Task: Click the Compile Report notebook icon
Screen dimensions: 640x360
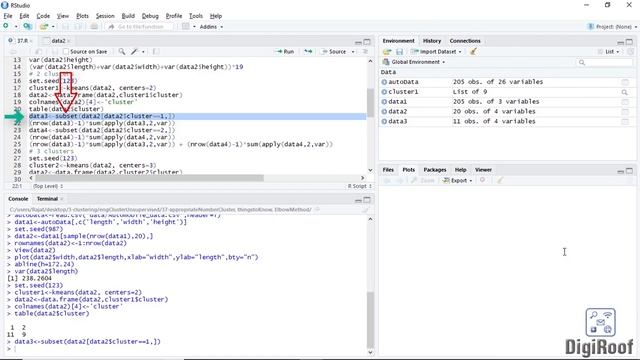Action: [x=156, y=51]
